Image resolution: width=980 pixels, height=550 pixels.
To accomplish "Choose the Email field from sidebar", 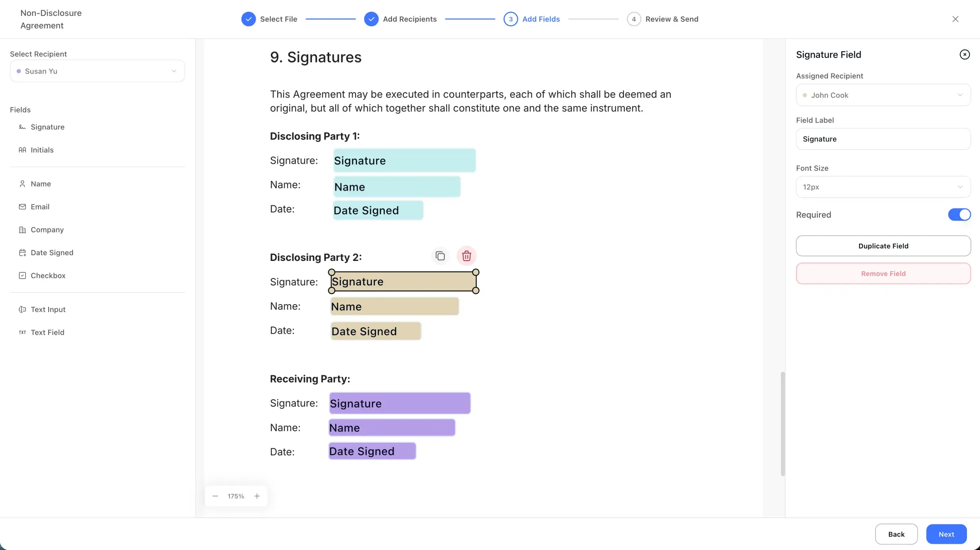I will point(40,207).
